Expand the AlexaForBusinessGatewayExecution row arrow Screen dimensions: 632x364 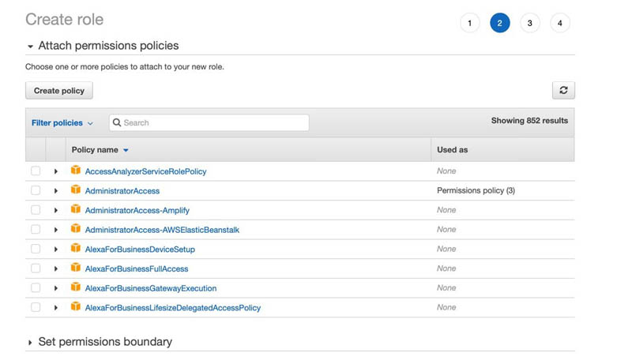56,288
